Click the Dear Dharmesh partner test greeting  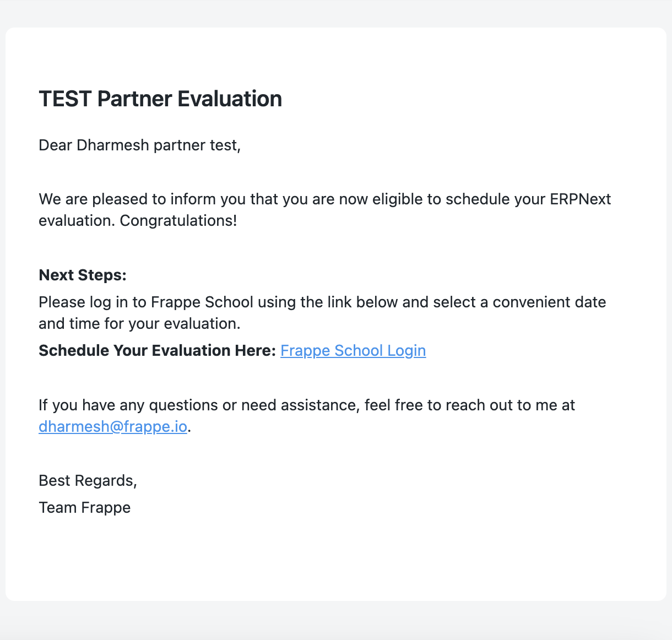140,145
